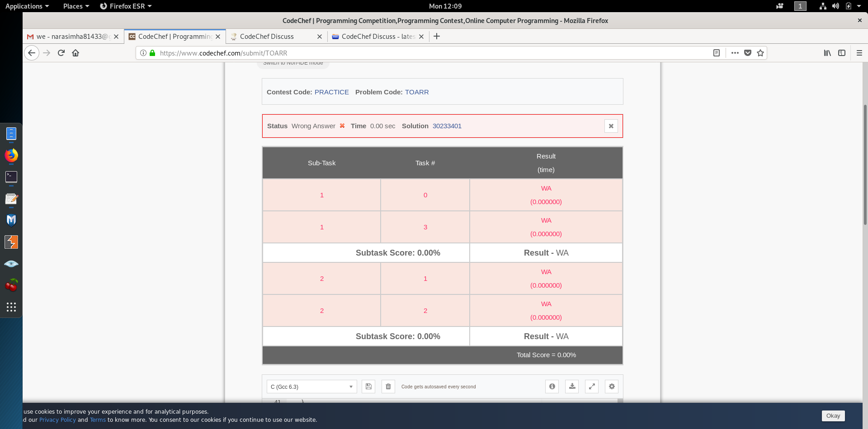Close the Gmail tab
This screenshot has height=429, width=868.
(116, 37)
